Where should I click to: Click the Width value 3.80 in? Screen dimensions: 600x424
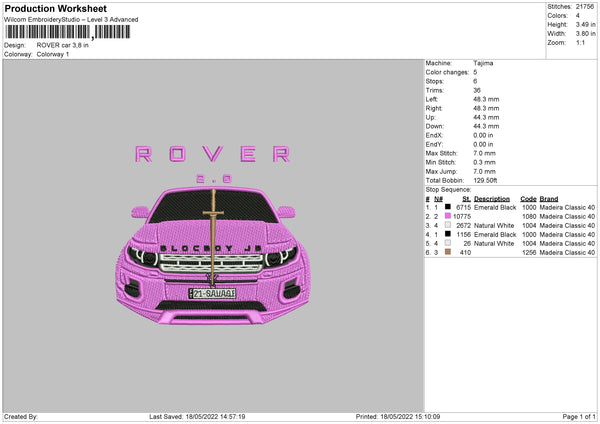pos(586,34)
